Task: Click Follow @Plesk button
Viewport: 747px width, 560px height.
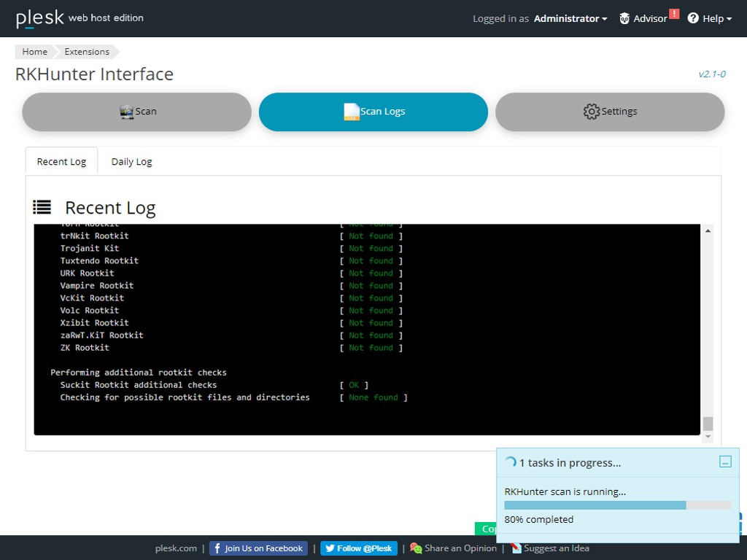Action: (x=357, y=548)
